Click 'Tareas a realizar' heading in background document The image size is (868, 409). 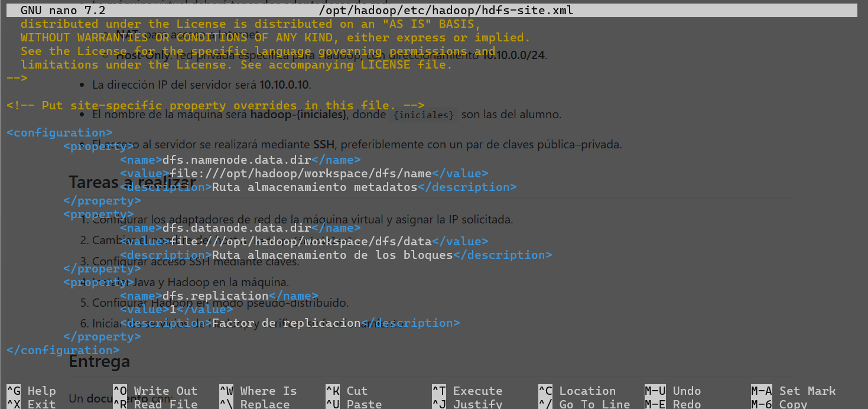click(132, 181)
